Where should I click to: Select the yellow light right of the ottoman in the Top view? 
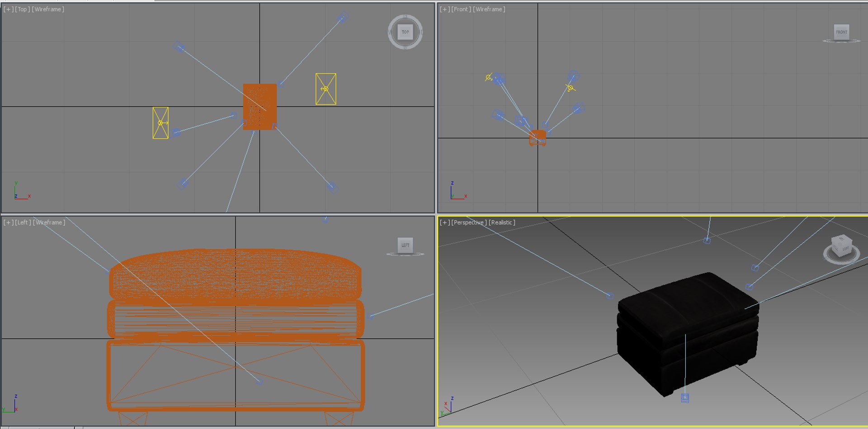(325, 89)
